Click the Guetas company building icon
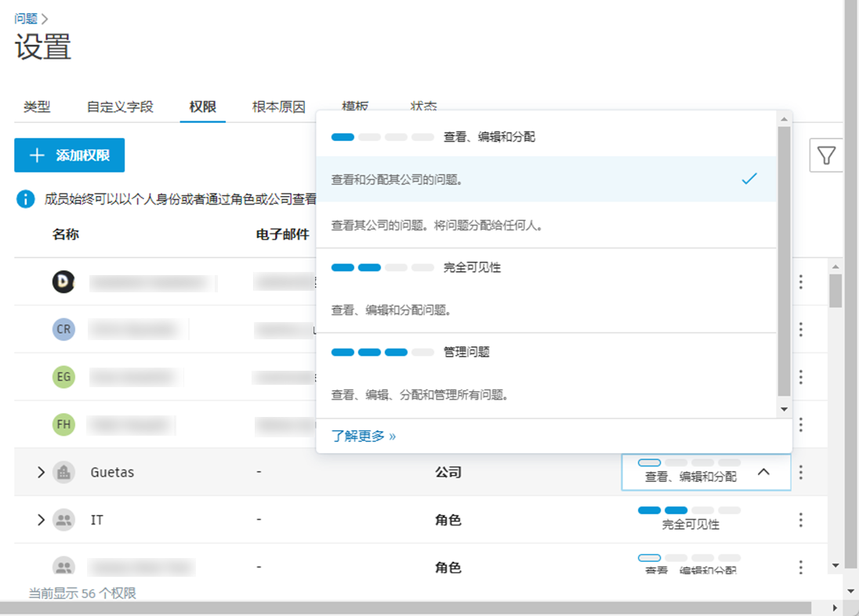The image size is (859, 616). (x=63, y=472)
